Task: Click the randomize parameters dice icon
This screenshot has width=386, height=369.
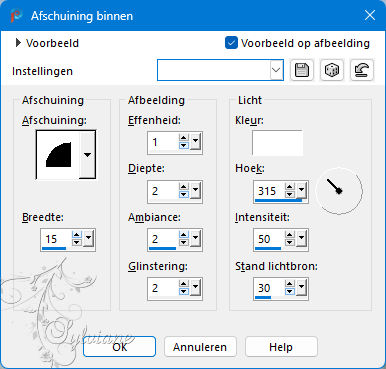Action: (332, 70)
